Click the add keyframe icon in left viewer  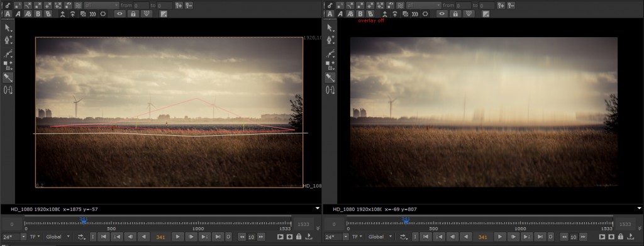179,5
